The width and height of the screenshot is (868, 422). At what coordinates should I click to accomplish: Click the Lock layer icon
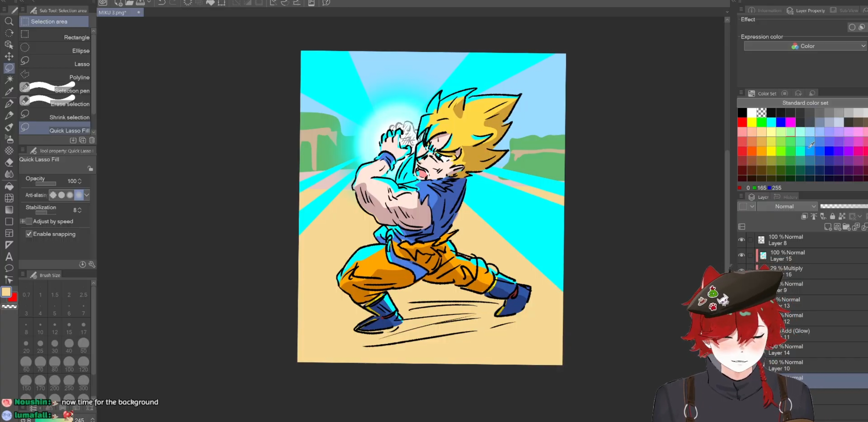tap(833, 216)
